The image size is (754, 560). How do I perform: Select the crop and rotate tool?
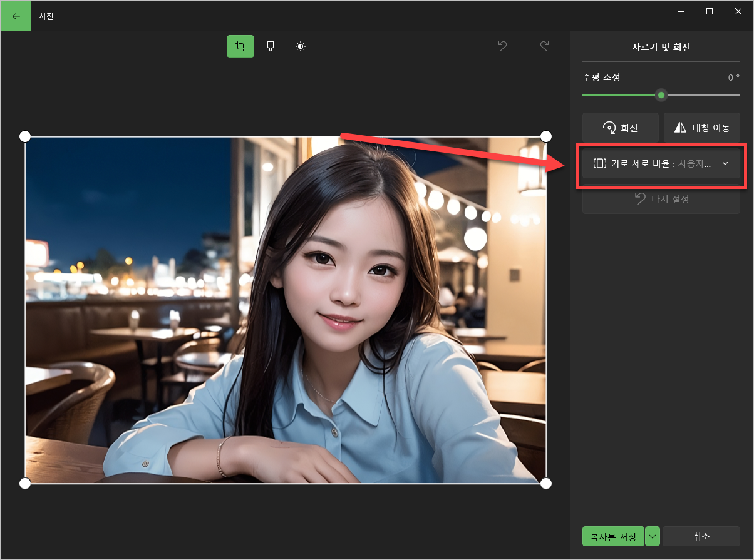240,46
